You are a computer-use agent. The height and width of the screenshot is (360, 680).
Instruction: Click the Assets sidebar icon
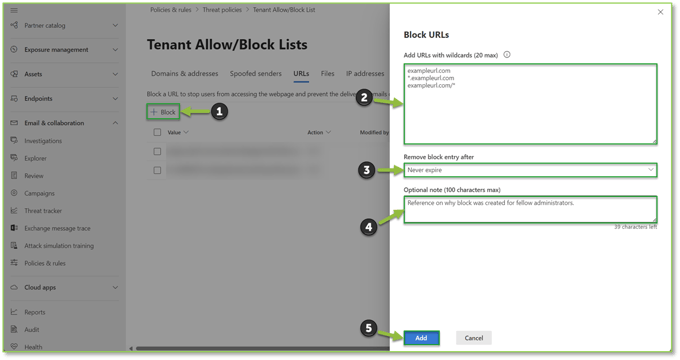(x=14, y=74)
